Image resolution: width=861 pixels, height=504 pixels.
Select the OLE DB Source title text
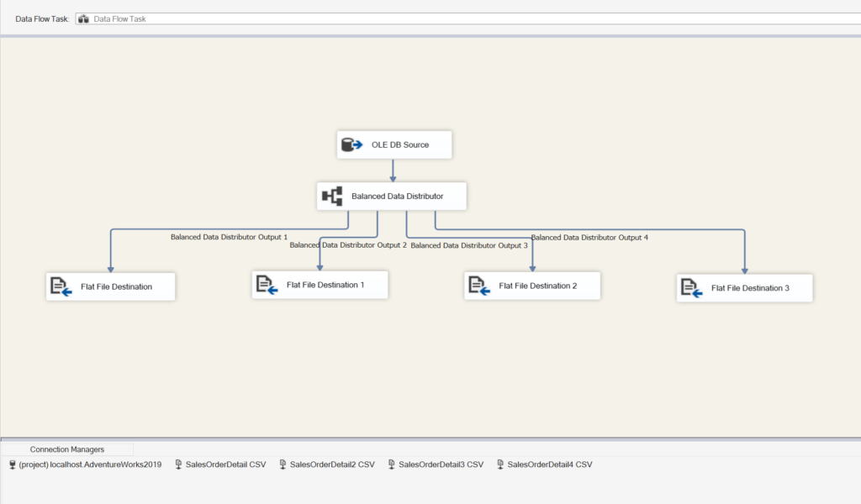coord(399,144)
